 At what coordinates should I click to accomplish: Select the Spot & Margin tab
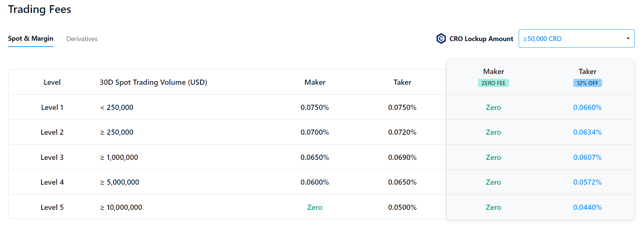[x=31, y=38]
